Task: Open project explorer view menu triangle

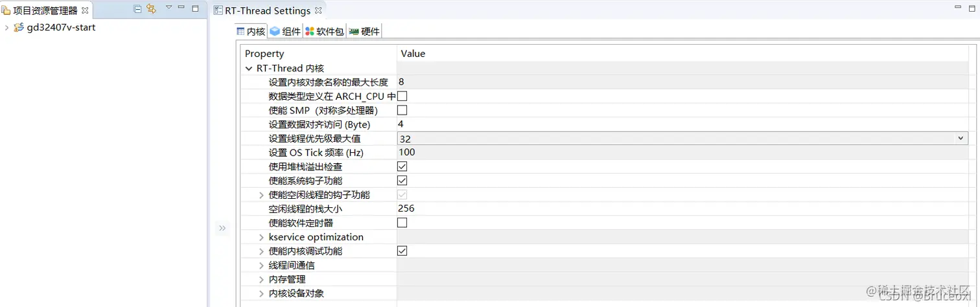Action: pos(169,8)
